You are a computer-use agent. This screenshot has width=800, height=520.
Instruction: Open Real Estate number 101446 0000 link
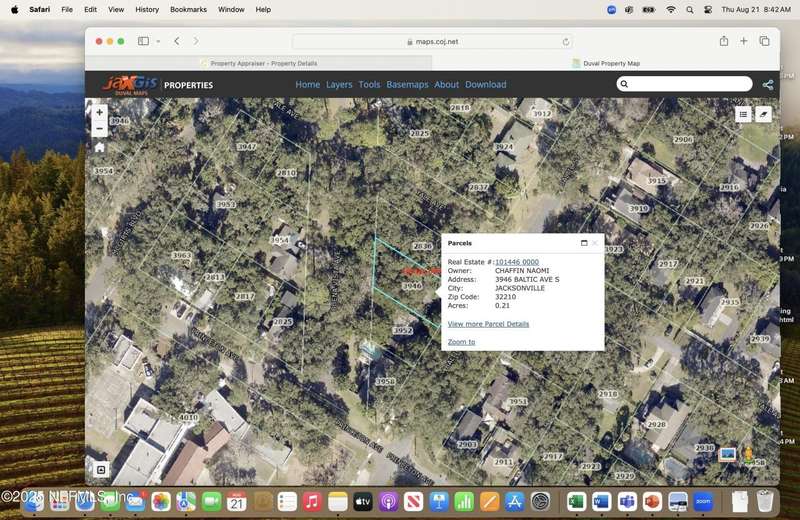[x=516, y=262]
